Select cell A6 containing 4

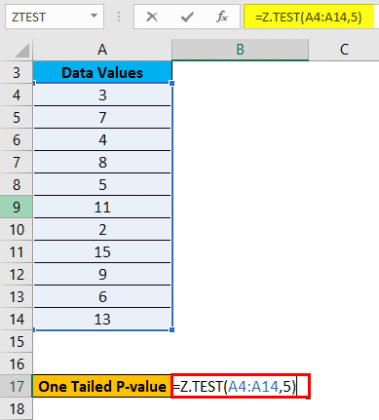pos(102,140)
